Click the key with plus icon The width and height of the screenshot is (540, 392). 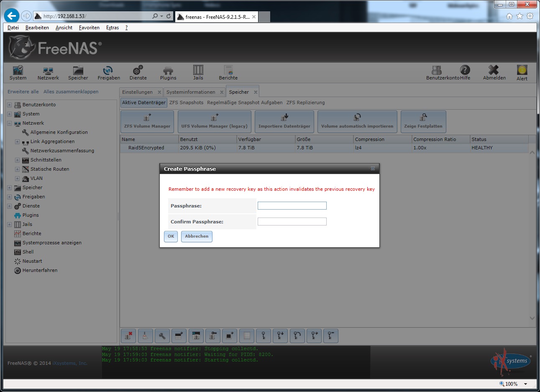click(314, 336)
